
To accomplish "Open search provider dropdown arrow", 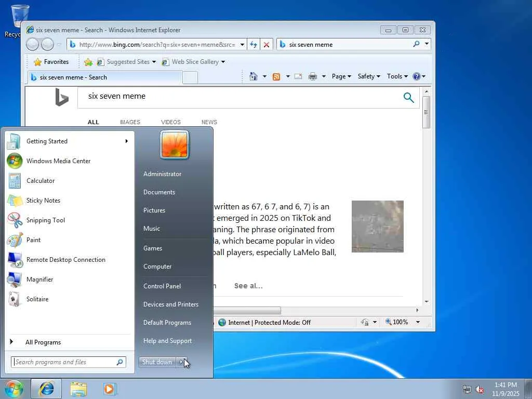I will 427,44.
